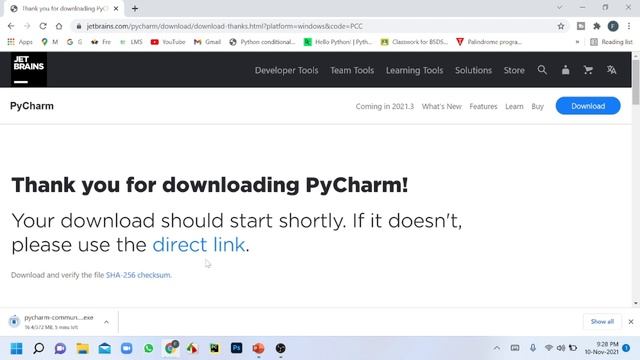Click Show all downloads

[x=602, y=322]
